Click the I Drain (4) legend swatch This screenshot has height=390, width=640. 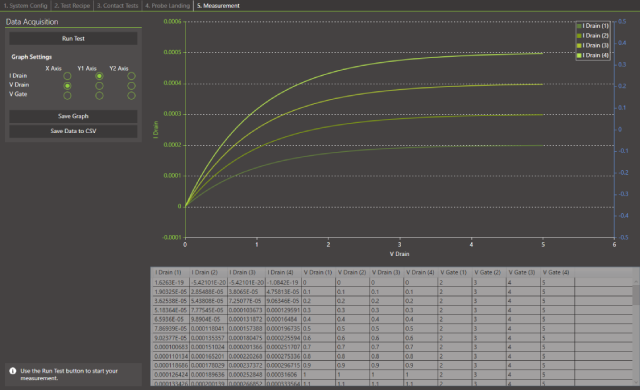579,55
